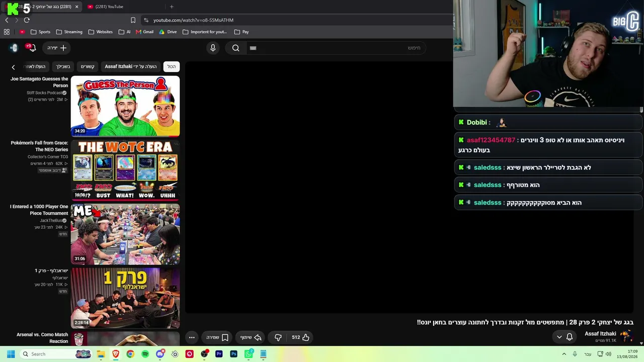Go back using browser back arrow
This screenshot has width=644, height=362.
pyautogui.click(x=7, y=20)
